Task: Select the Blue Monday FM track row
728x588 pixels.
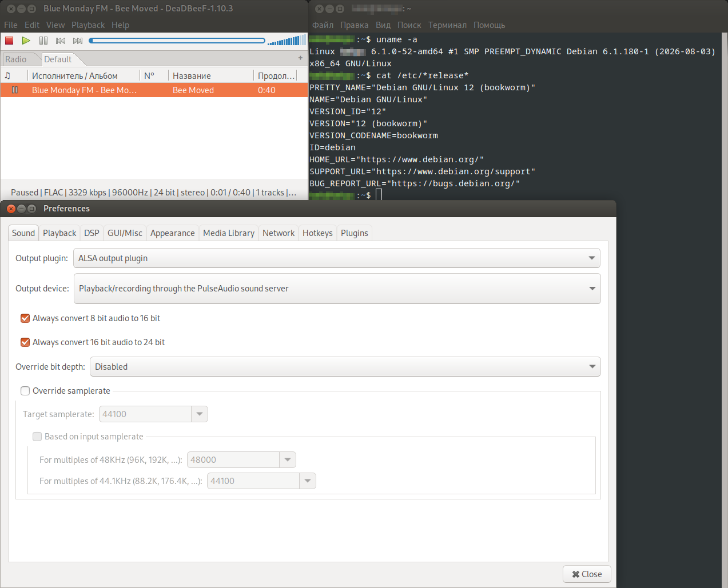Action: (154, 90)
